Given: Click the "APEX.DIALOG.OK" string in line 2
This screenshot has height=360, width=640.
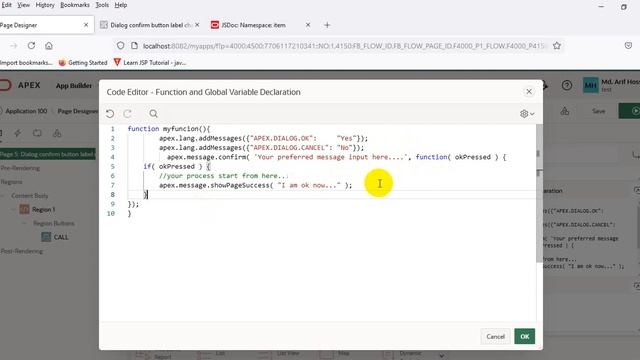Looking at the screenshot, I should (281, 138).
